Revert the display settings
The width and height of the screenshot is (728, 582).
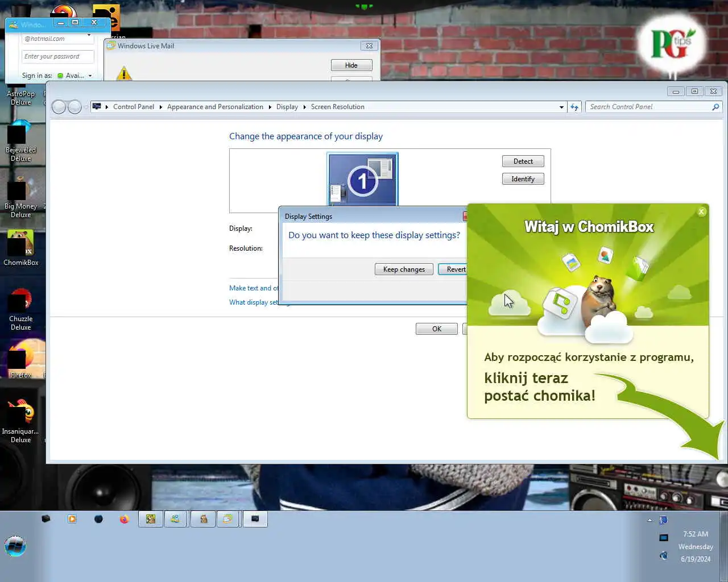click(453, 269)
